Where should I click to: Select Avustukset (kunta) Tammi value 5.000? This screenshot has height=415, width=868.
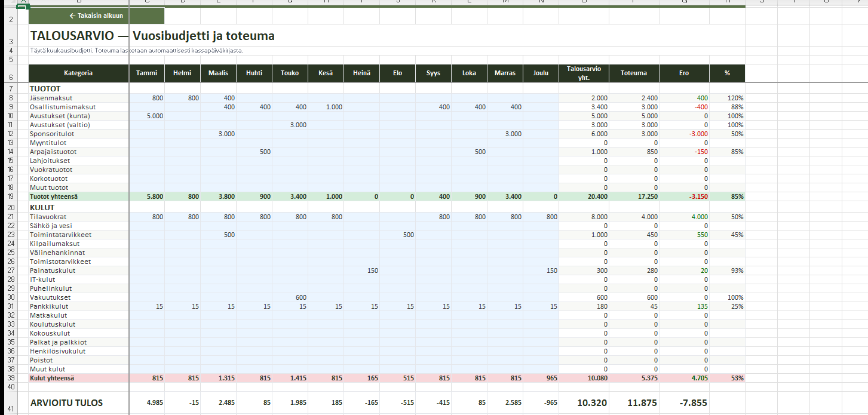146,116
